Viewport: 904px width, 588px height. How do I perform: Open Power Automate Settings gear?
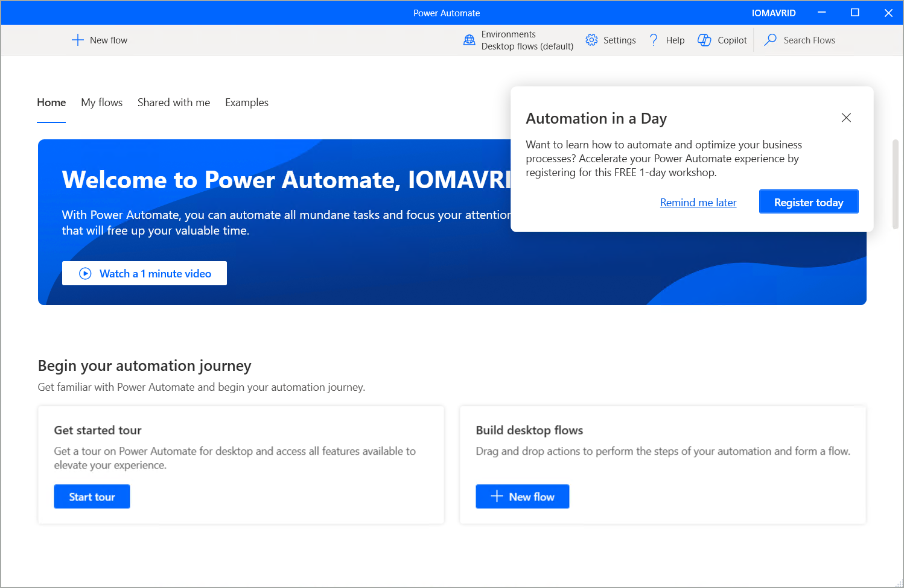[x=591, y=40]
